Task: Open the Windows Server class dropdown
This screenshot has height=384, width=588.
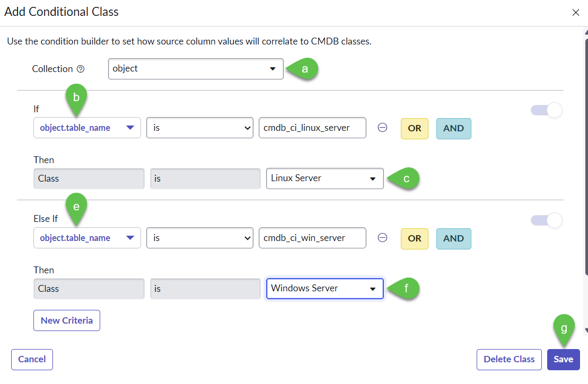Action: 324,289
